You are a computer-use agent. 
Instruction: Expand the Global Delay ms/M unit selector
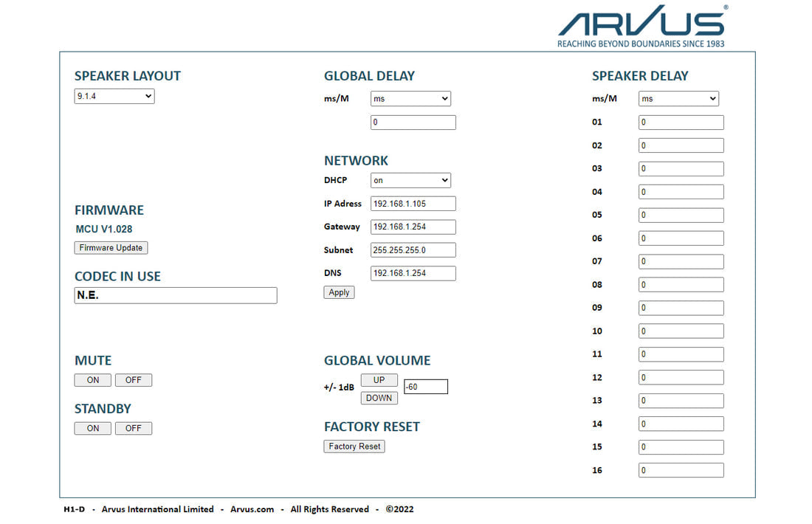pos(410,98)
